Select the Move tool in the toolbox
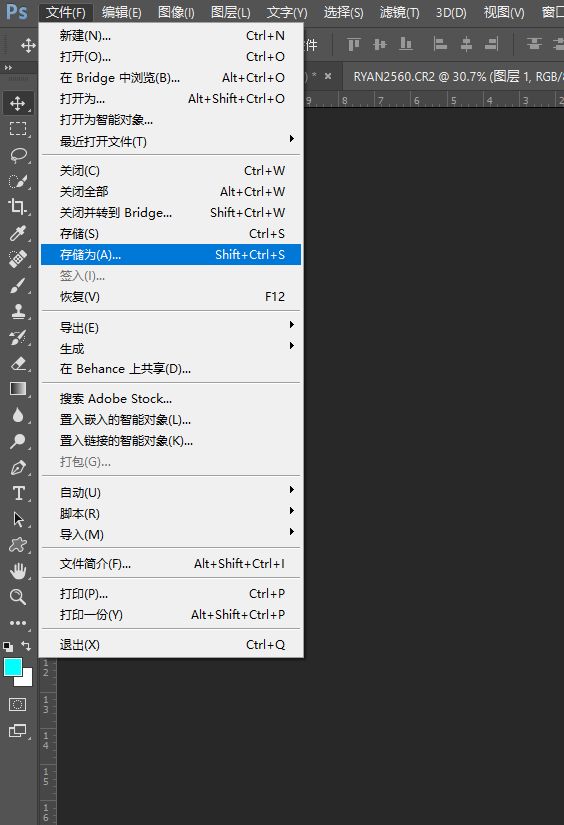This screenshot has height=825, width=564. [x=18, y=103]
